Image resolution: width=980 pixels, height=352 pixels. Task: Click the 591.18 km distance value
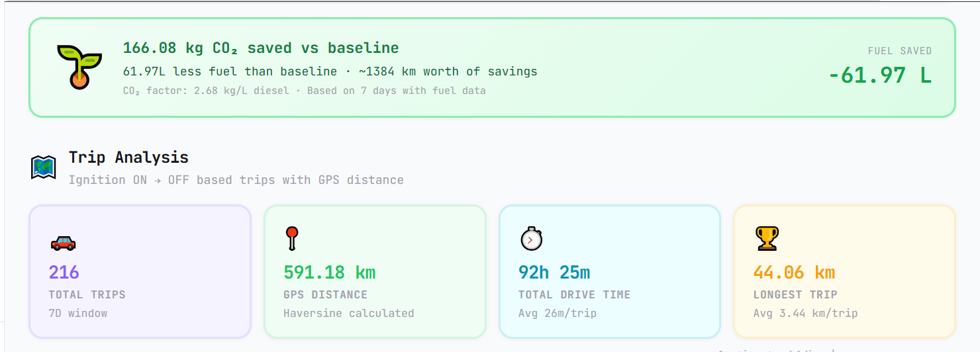(329, 273)
